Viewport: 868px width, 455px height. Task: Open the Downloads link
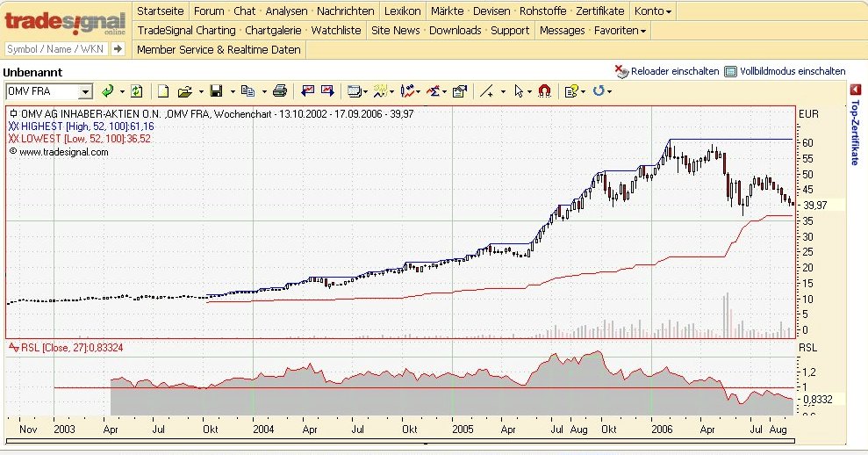tap(455, 31)
